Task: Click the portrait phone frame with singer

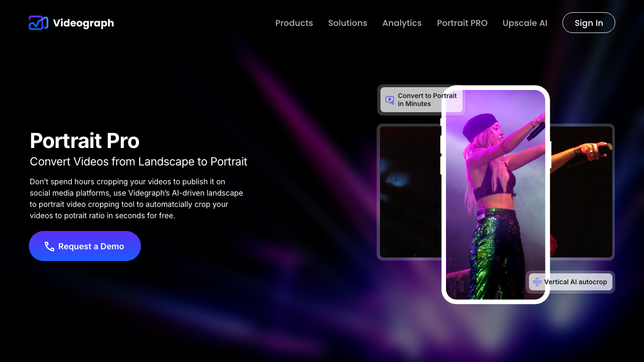Action: [495, 195]
